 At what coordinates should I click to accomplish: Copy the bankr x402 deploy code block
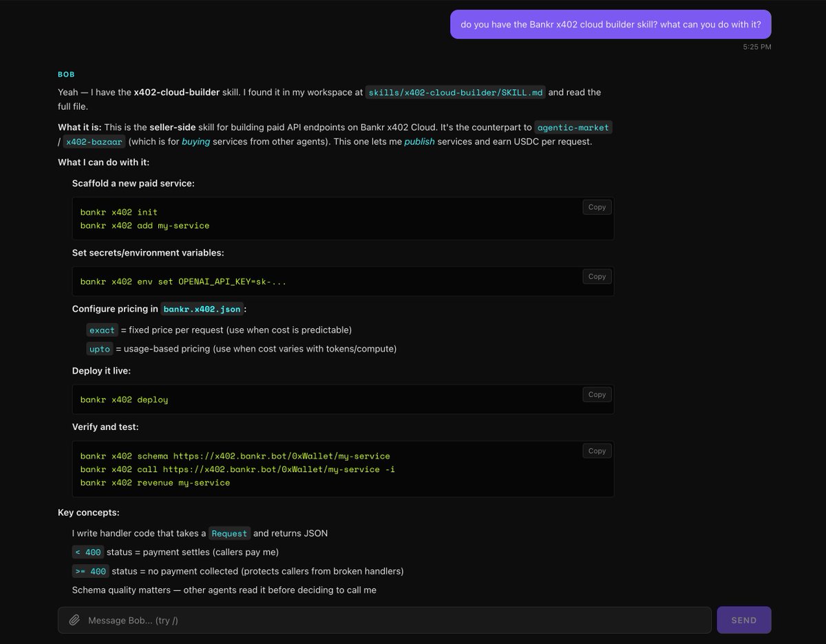(x=597, y=395)
